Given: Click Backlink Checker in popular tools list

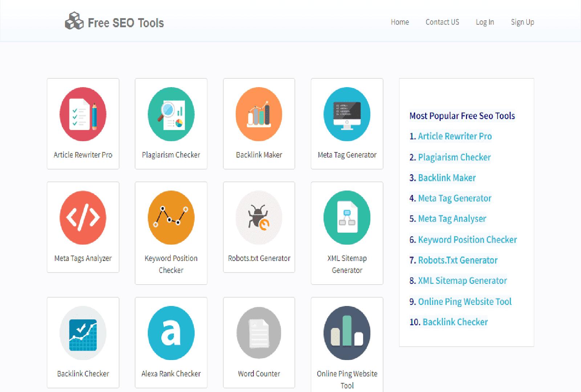Looking at the screenshot, I should 455,322.
